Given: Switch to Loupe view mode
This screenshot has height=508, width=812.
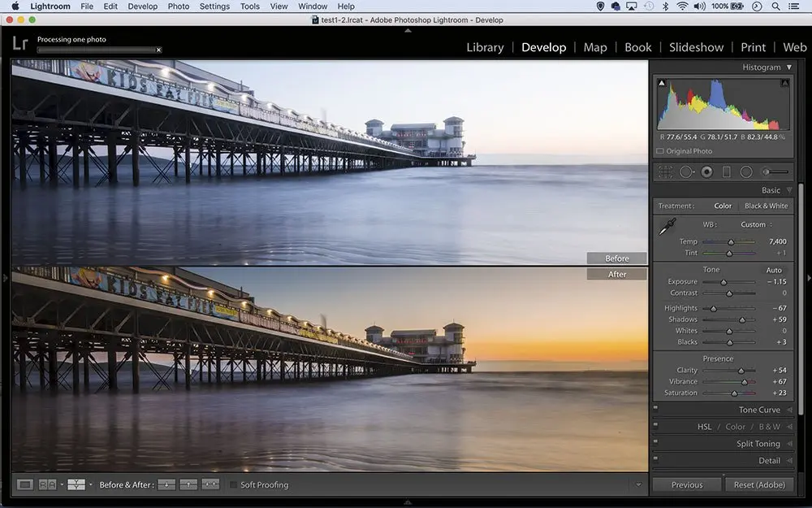Looking at the screenshot, I should [x=25, y=484].
